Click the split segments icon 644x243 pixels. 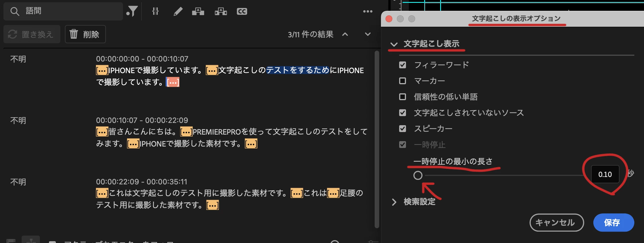[221, 11]
